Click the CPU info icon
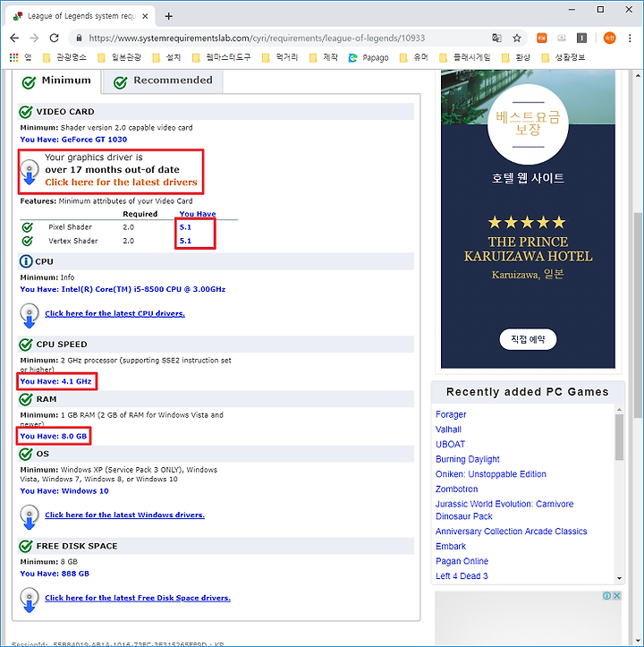Viewport: 644px width, 647px height. click(x=26, y=261)
